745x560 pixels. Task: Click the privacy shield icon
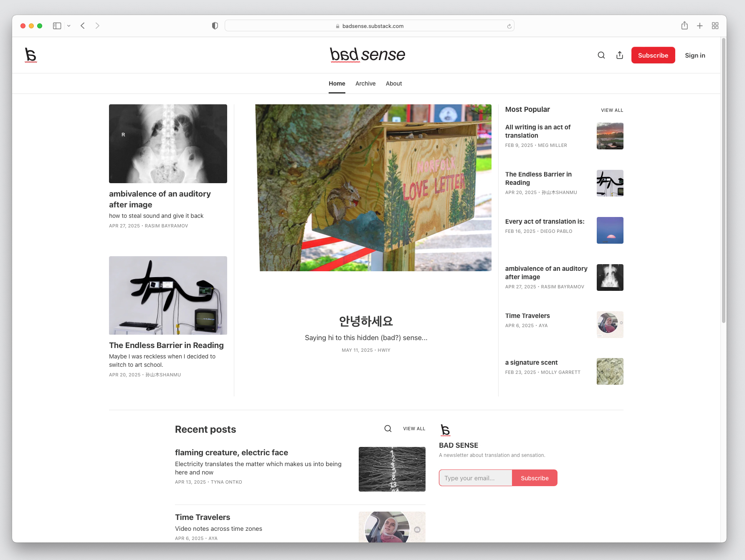(x=215, y=26)
